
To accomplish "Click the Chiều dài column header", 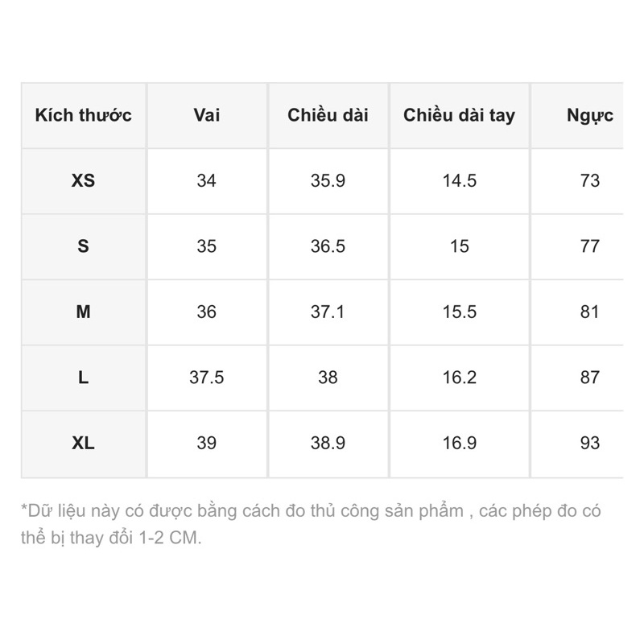I will pyautogui.click(x=328, y=115).
